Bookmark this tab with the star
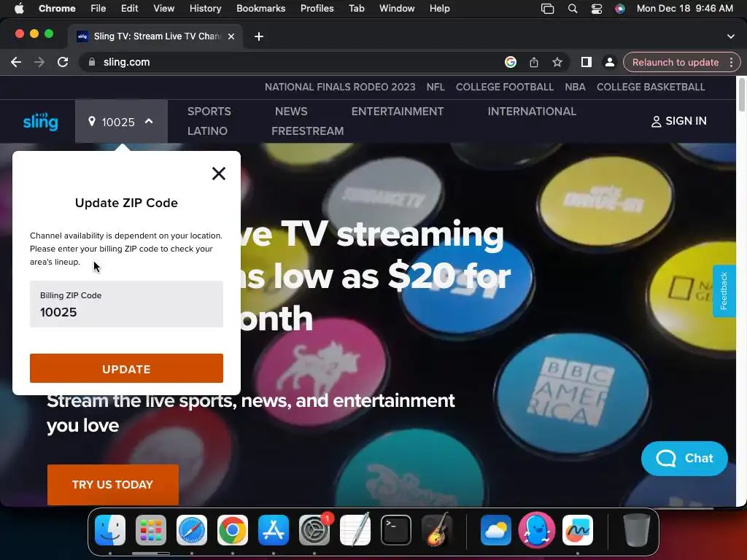This screenshot has height=560, width=747. [x=557, y=63]
